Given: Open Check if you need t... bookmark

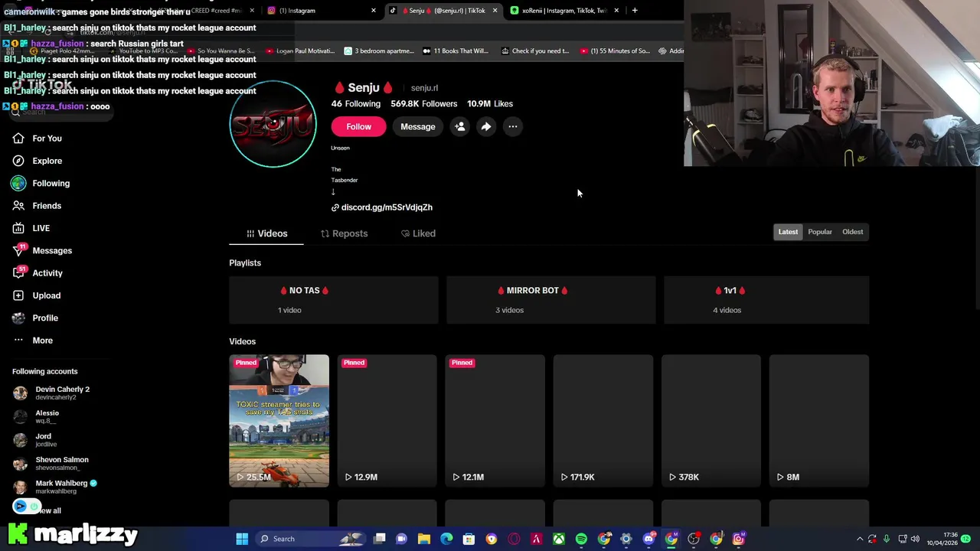Looking at the screenshot, I should (535, 51).
